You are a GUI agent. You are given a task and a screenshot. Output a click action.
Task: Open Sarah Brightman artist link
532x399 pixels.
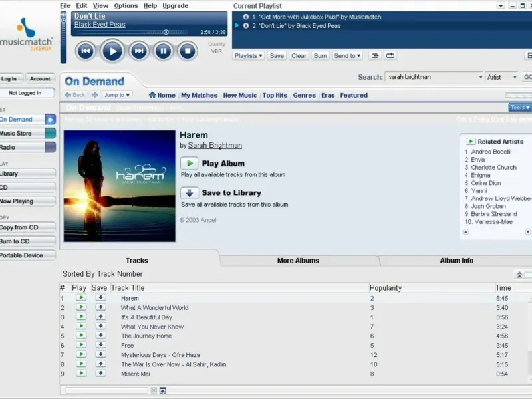pos(215,145)
